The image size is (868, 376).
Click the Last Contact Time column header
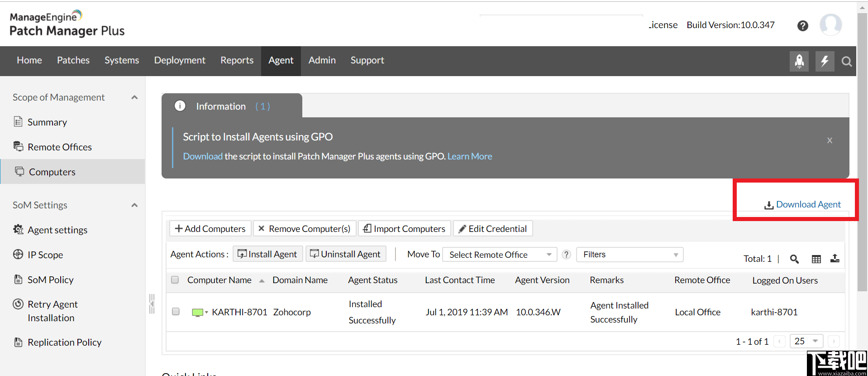[x=460, y=280]
